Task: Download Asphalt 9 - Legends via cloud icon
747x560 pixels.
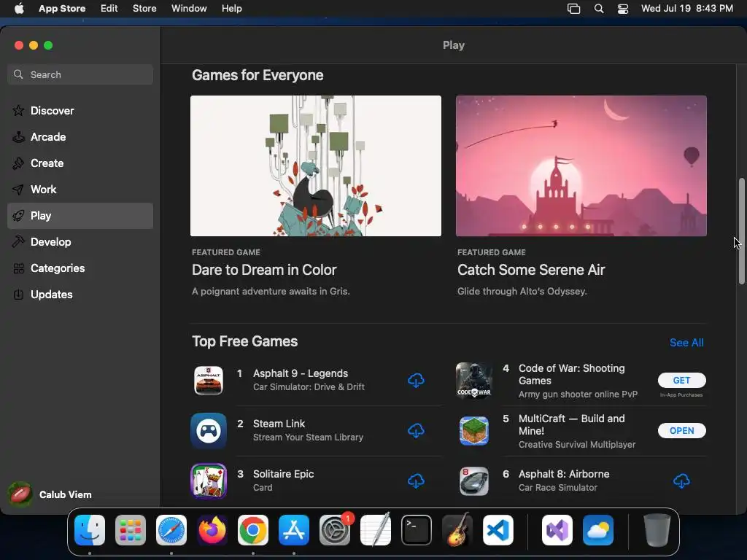Action: point(416,380)
